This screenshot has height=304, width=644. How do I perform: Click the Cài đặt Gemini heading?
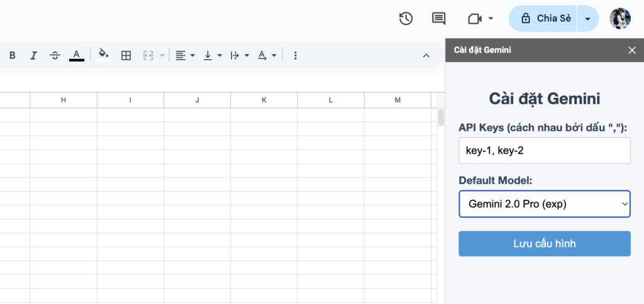pos(544,99)
